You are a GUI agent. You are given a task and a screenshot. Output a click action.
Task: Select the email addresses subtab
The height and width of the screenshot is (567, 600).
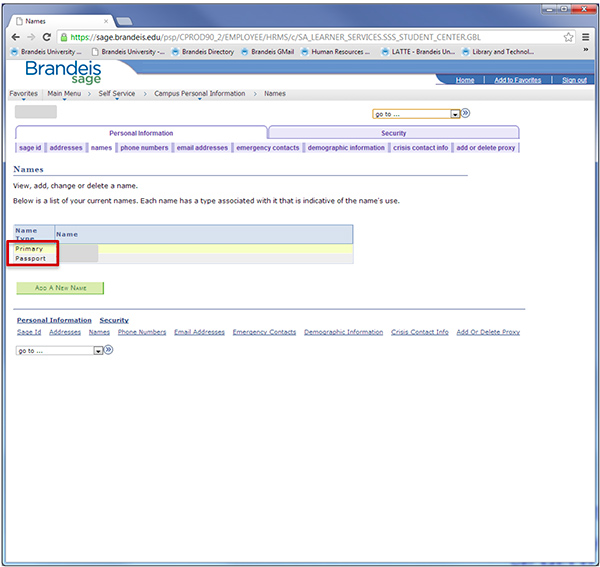pos(202,148)
